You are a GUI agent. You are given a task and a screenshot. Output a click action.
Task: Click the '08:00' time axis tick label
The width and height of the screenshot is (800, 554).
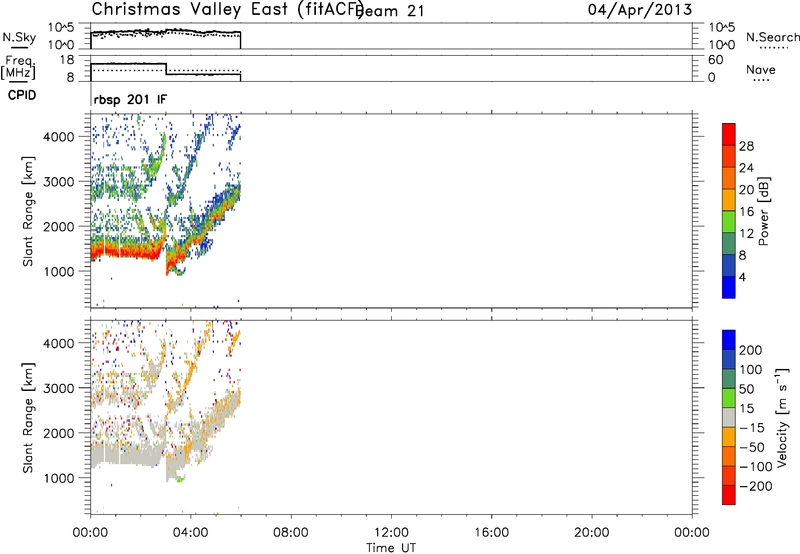[x=290, y=533]
